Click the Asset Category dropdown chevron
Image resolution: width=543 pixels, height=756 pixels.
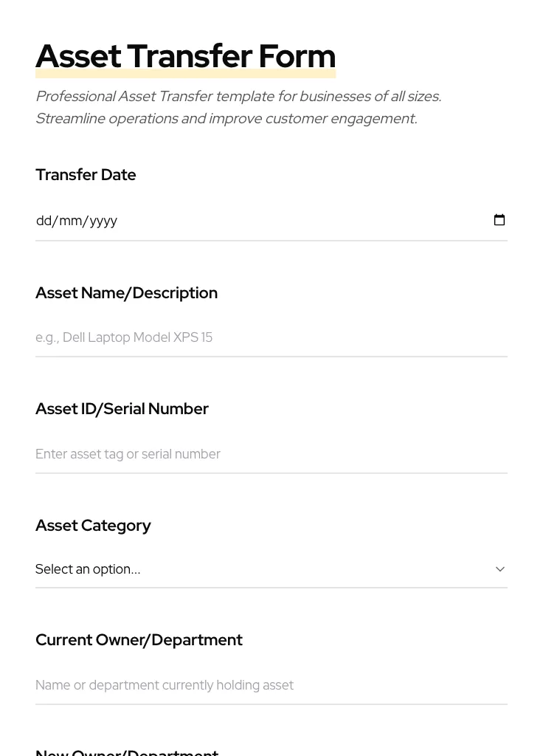499,569
